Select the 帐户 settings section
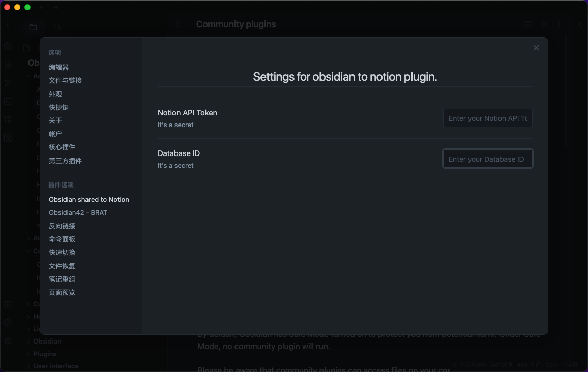 point(55,134)
